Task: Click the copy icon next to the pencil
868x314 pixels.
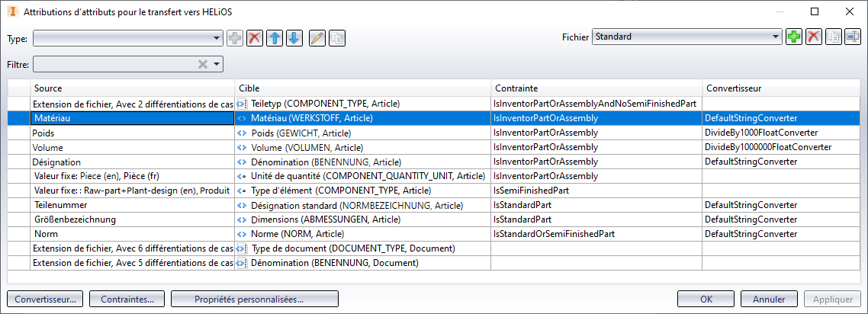Action: click(337, 38)
